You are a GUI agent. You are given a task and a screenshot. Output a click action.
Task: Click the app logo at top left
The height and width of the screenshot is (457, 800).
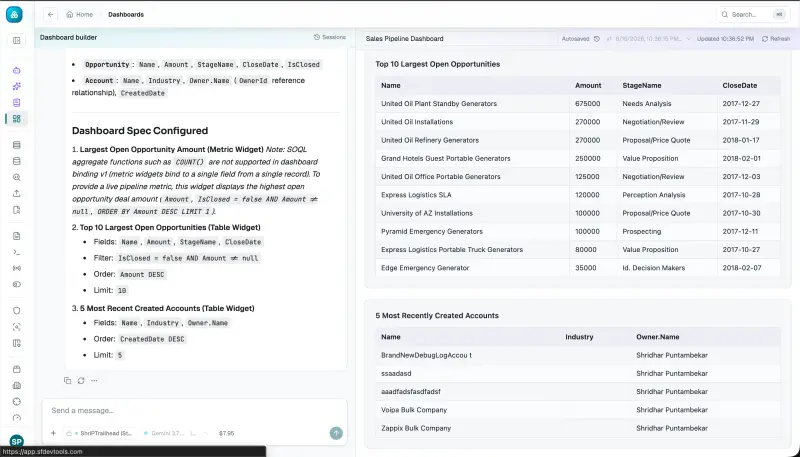[x=14, y=15]
